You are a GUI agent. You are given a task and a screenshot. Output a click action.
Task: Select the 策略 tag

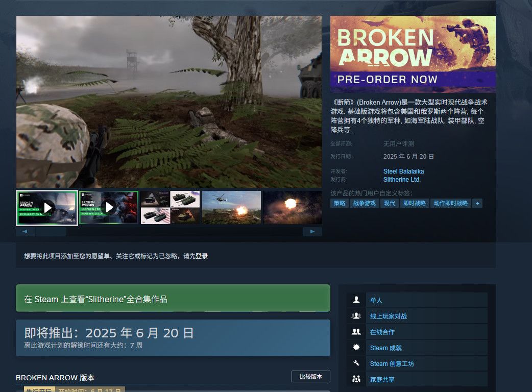tap(340, 204)
